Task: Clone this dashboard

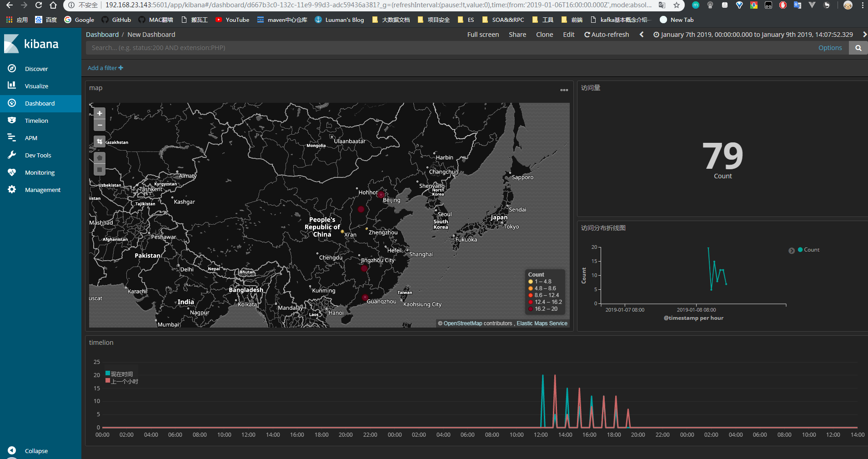Action: (x=545, y=35)
